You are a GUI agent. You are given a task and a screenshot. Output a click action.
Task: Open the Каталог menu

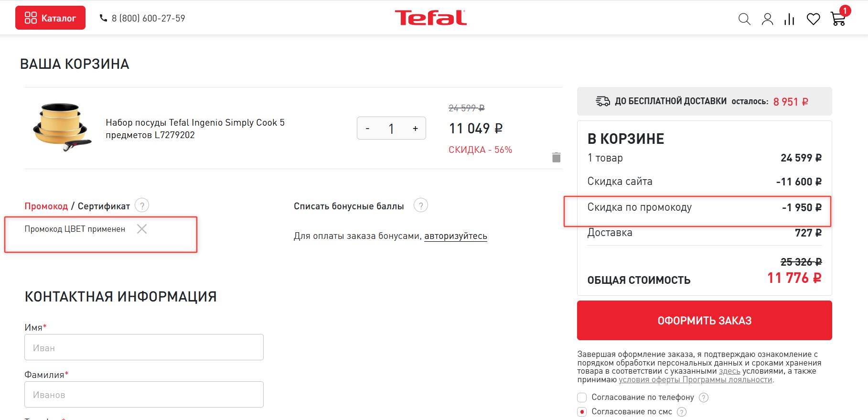pos(50,18)
